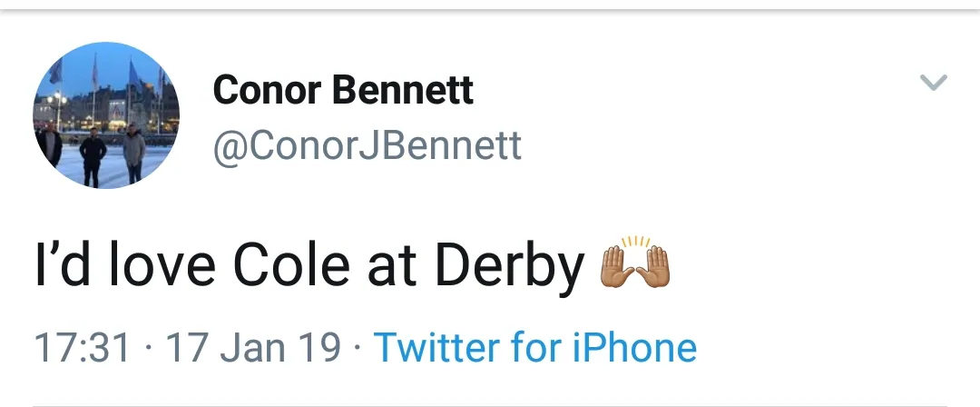Select the 17 Jan 19 date

[x=253, y=347]
